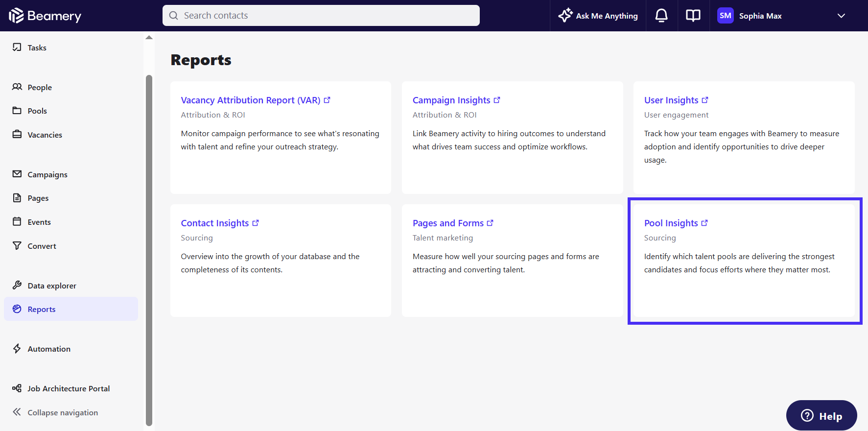Screen dimensions: 868x431
Task: Click the Ask Me Anything button
Action: click(598, 16)
